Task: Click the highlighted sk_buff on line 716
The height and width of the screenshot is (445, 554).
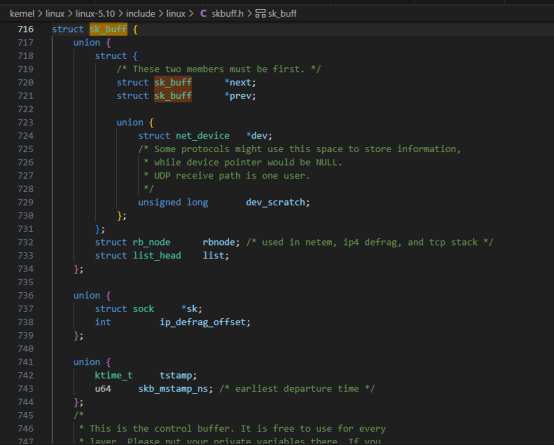Action: click(x=108, y=29)
